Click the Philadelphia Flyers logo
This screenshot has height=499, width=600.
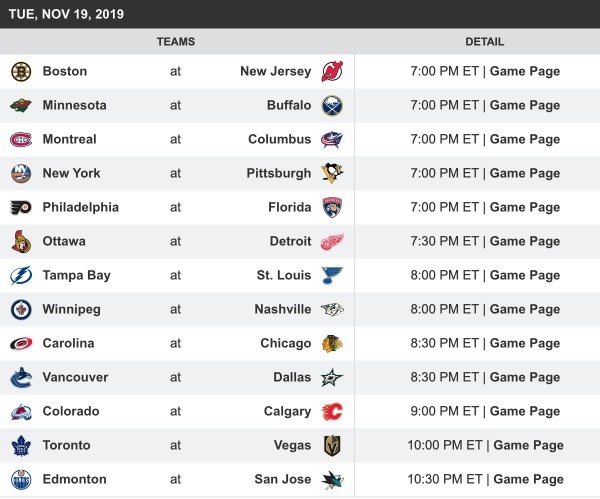(21, 208)
